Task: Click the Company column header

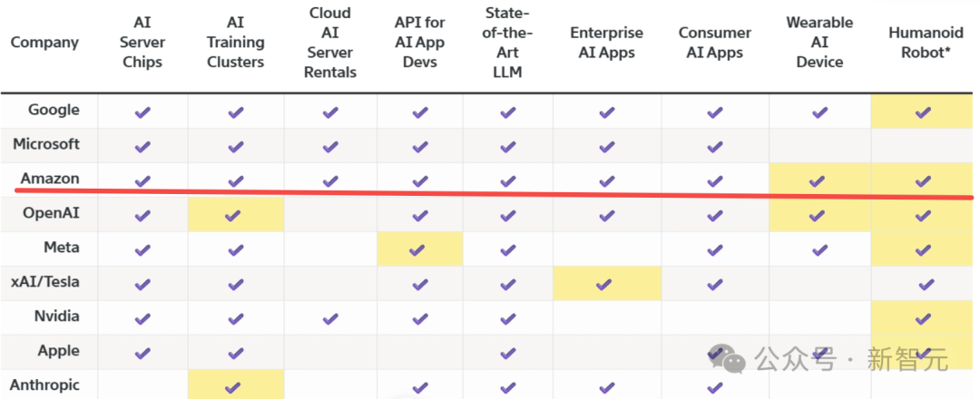Action: [x=44, y=43]
